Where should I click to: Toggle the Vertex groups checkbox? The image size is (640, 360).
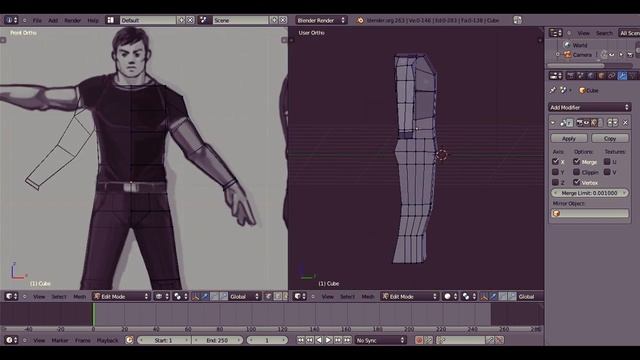pos(576,182)
